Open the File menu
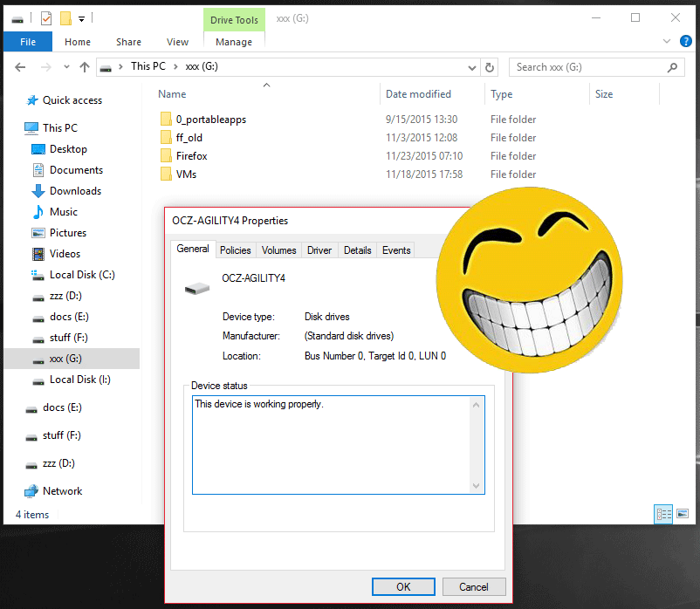700x609 pixels. click(28, 42)
